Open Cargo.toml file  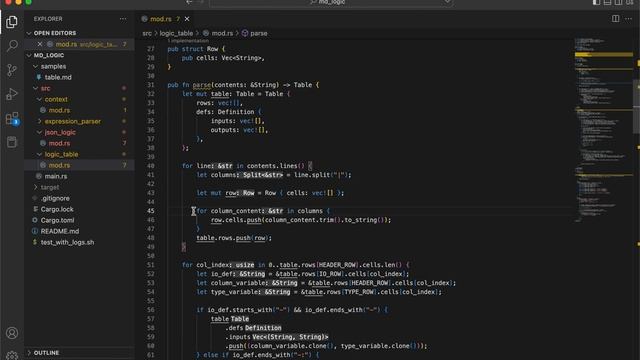57,220
